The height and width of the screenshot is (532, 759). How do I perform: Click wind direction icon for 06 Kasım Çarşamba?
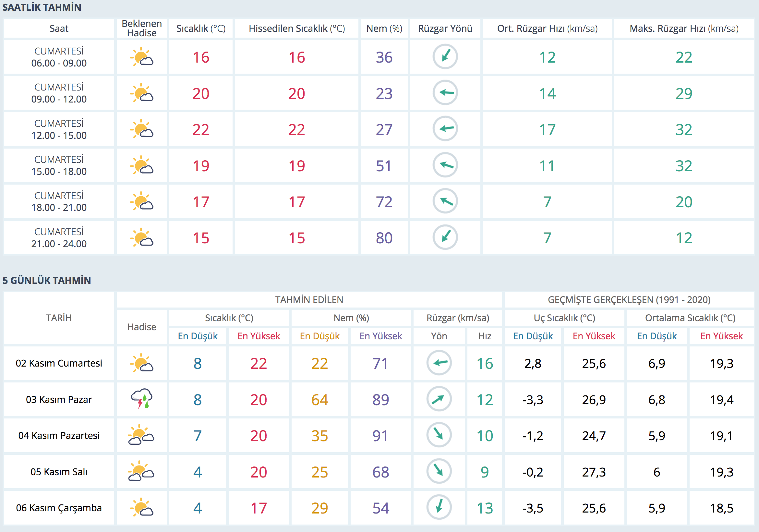(439, 507)
